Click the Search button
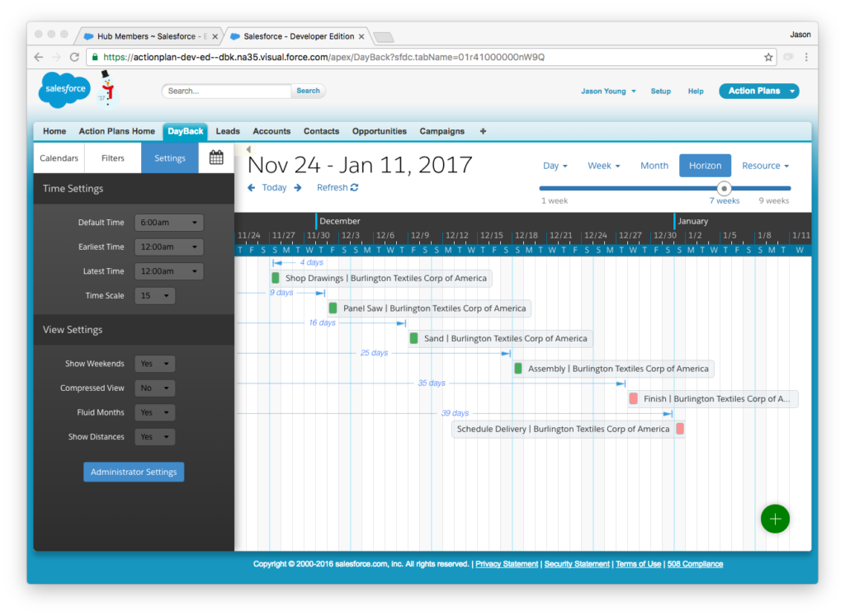Viewport: 845px width, 616px height. point(308,91)
